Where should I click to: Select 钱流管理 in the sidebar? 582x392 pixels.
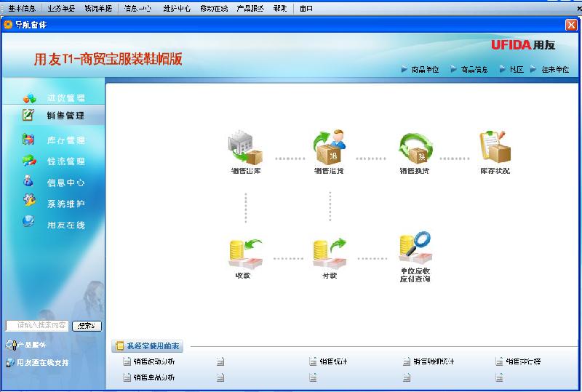(65, 161)
